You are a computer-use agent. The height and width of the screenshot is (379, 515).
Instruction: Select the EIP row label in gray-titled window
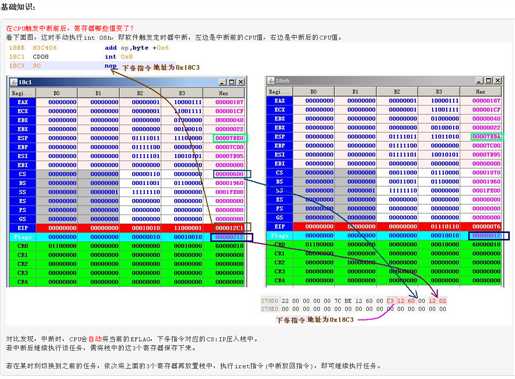tap(280, 227)
